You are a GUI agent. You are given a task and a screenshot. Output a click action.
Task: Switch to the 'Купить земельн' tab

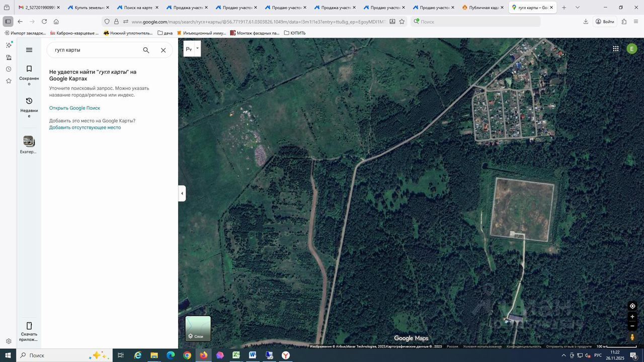[x=88, y=8]
